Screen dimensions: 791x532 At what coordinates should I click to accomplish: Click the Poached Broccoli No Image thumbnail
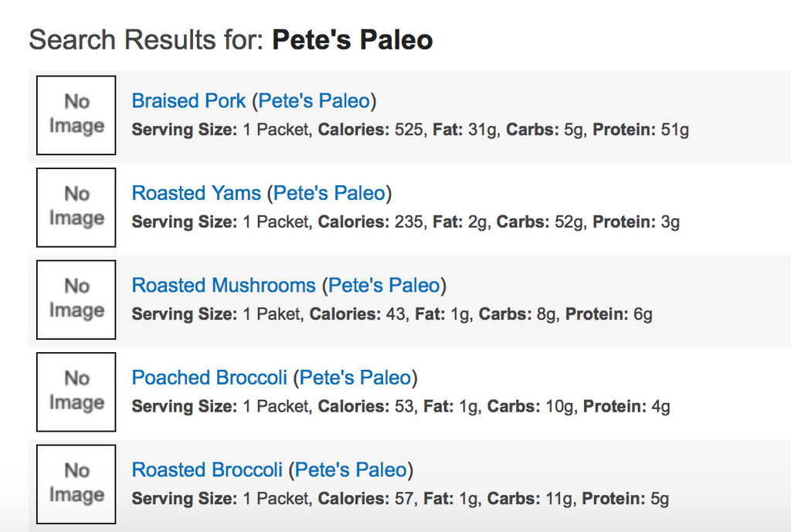tap(76, 391)
